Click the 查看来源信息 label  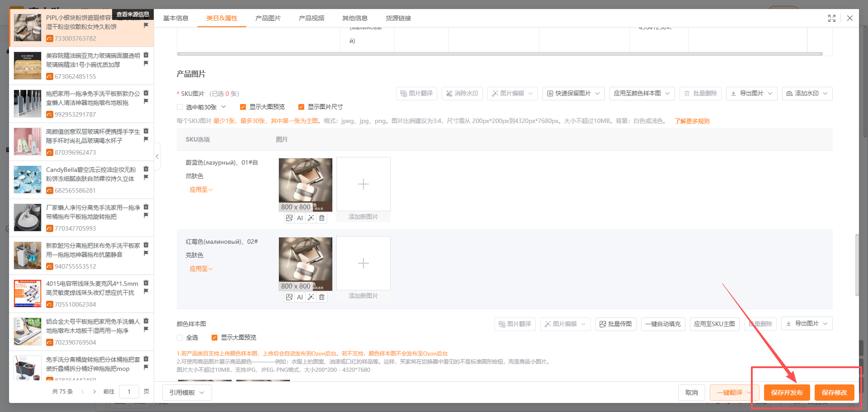click(133, 14)
